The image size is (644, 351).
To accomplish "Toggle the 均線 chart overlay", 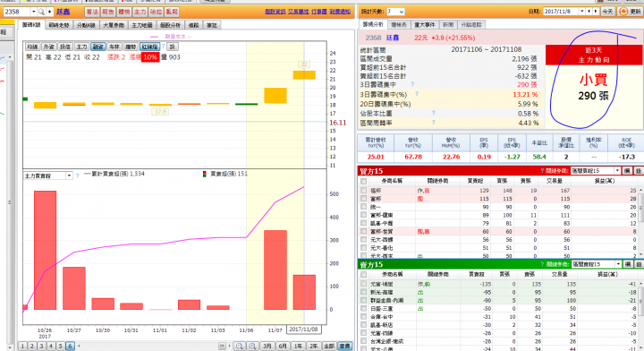I will 32,47.
